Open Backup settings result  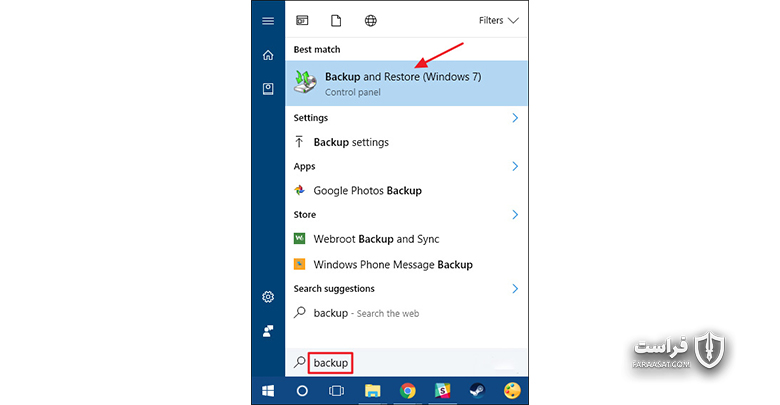pos(406,142)
